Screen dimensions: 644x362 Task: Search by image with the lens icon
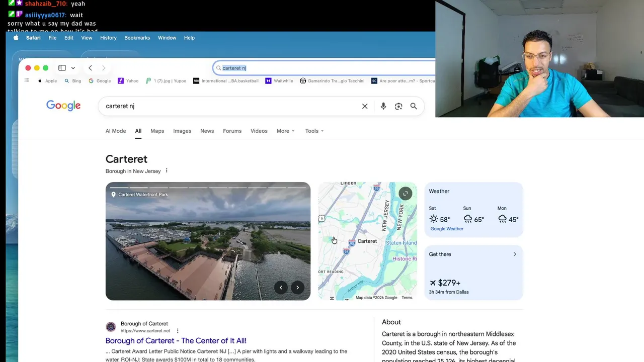[398, 106]
